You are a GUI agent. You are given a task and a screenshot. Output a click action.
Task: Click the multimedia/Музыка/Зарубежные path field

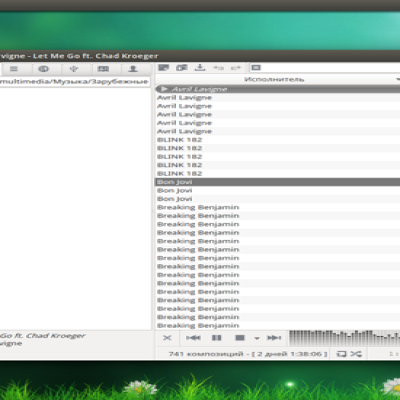[75, 81]
